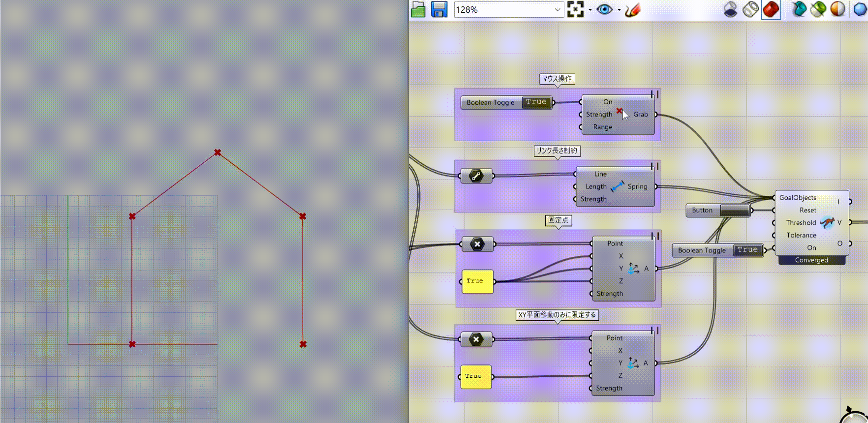This screenshot has width=868, height=423.
Task: Open the 128% zoom level dropdown
Action: pyautogui.click(x=557, y=9)
